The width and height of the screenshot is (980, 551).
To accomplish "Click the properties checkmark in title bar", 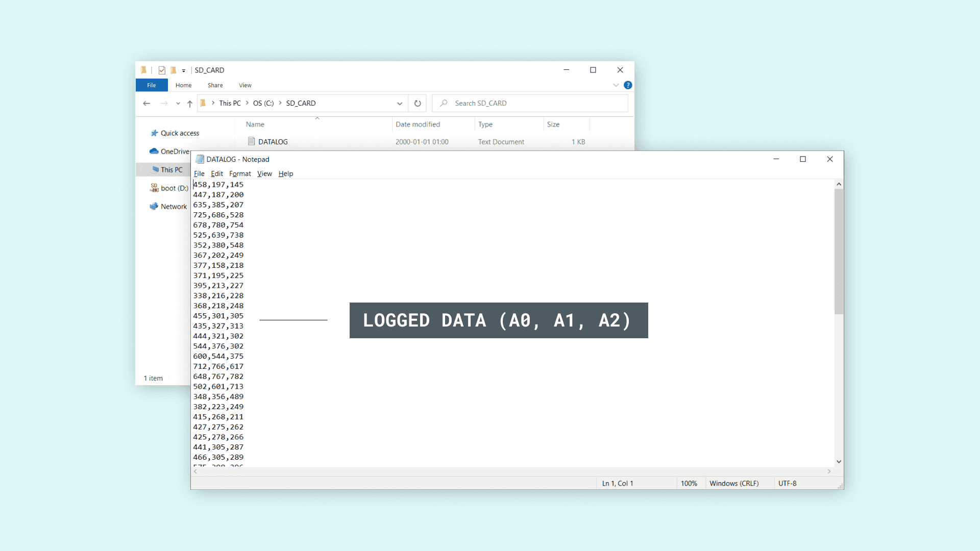I will click(162, 70).
